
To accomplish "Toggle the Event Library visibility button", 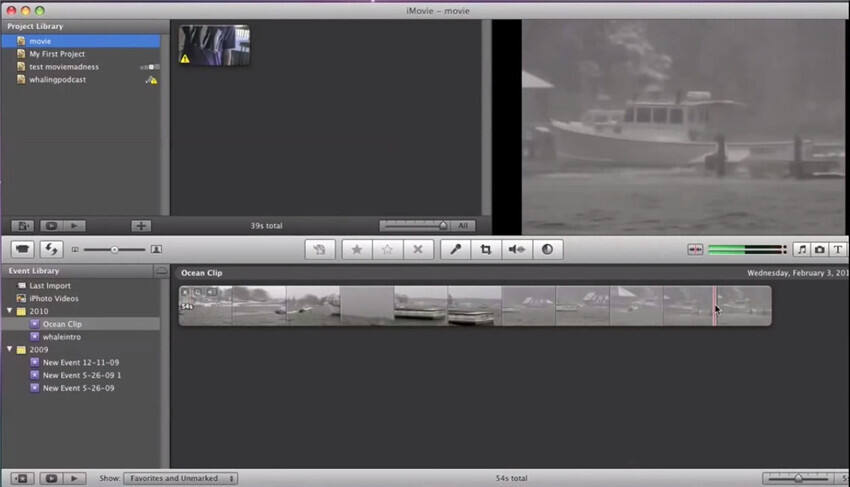I will point(22,478).
